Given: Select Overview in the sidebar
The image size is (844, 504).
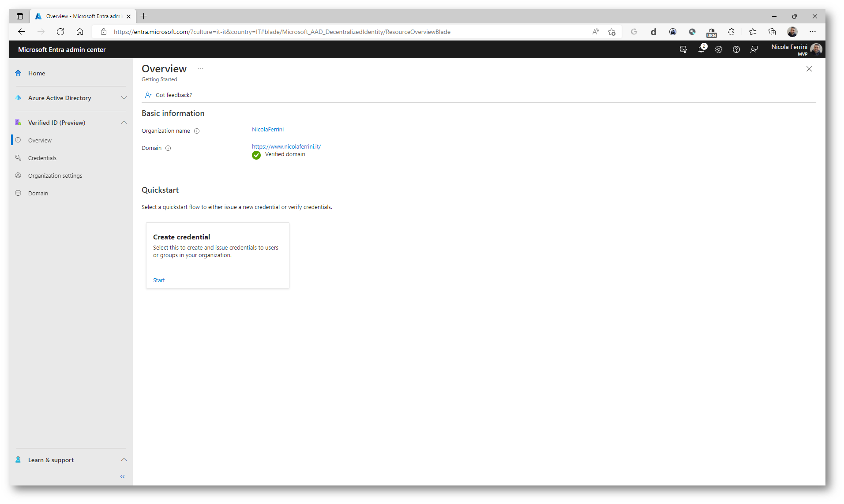Looking at the screenshot, I should (40, 140).
